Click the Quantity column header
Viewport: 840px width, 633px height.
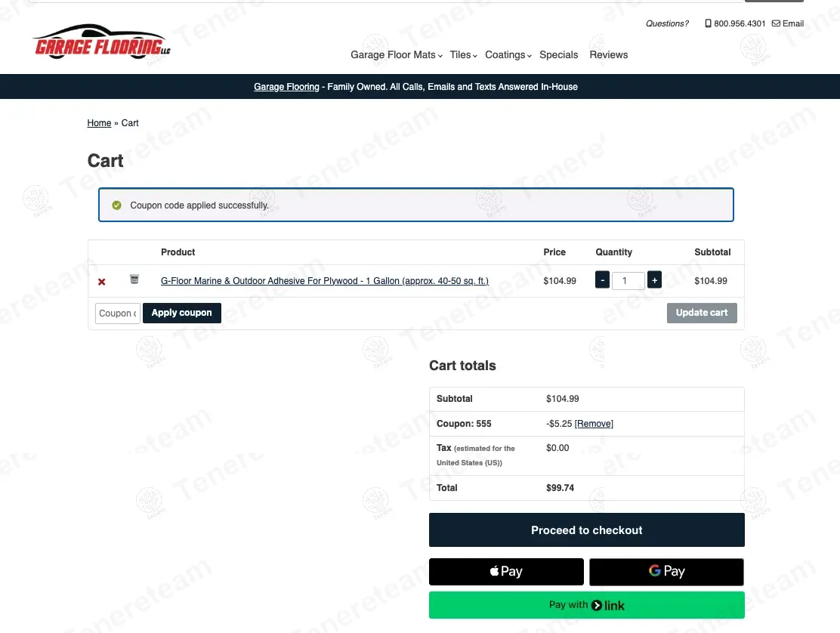click(614, 252)
